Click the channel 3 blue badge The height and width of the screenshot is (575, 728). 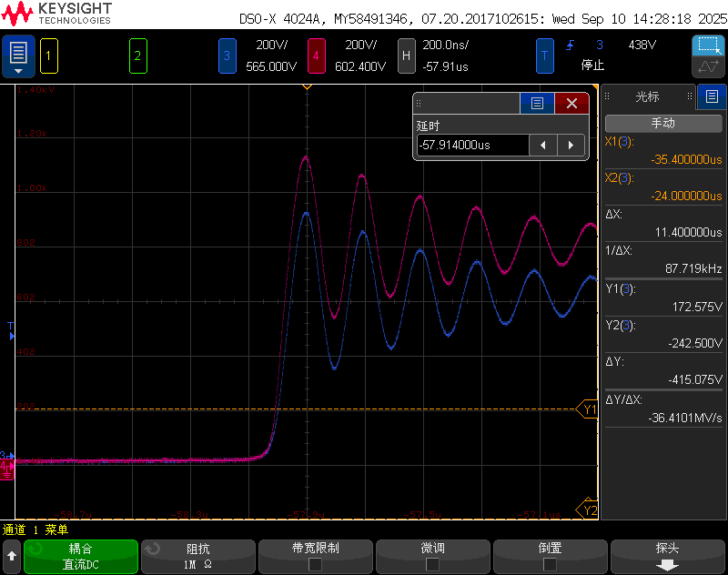pos(227,56)
